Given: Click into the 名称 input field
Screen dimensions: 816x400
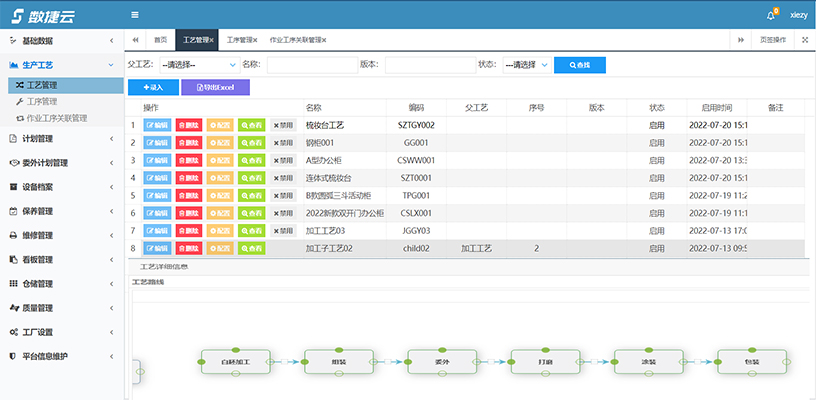Looking at the screenshot, I should click(x=311, y=65).
